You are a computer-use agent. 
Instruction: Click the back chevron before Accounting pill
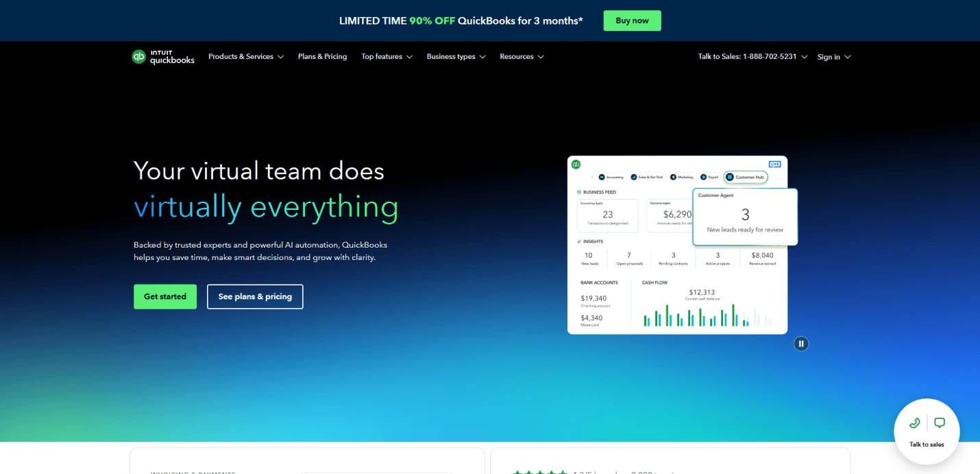pos(592,177)
